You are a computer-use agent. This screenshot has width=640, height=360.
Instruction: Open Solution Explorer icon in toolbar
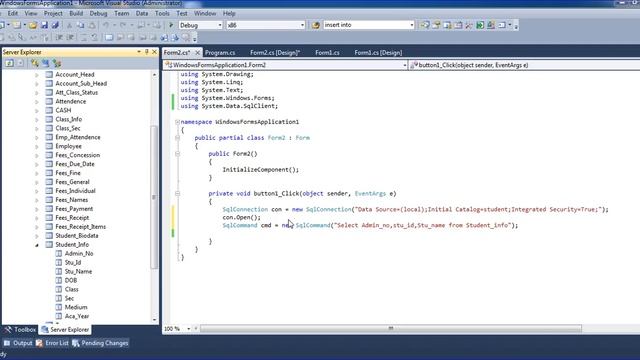pyautogui.click(x=425, y=25)
